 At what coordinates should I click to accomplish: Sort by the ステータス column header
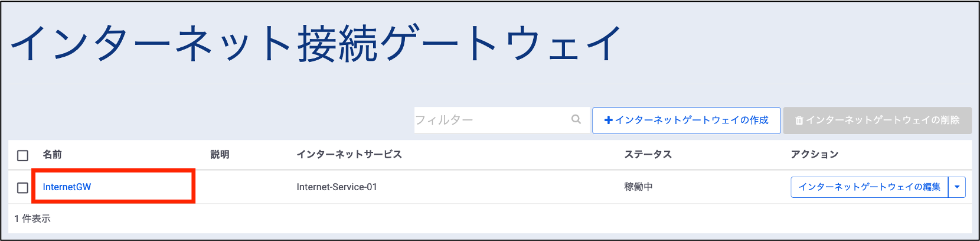coord(648,154)
